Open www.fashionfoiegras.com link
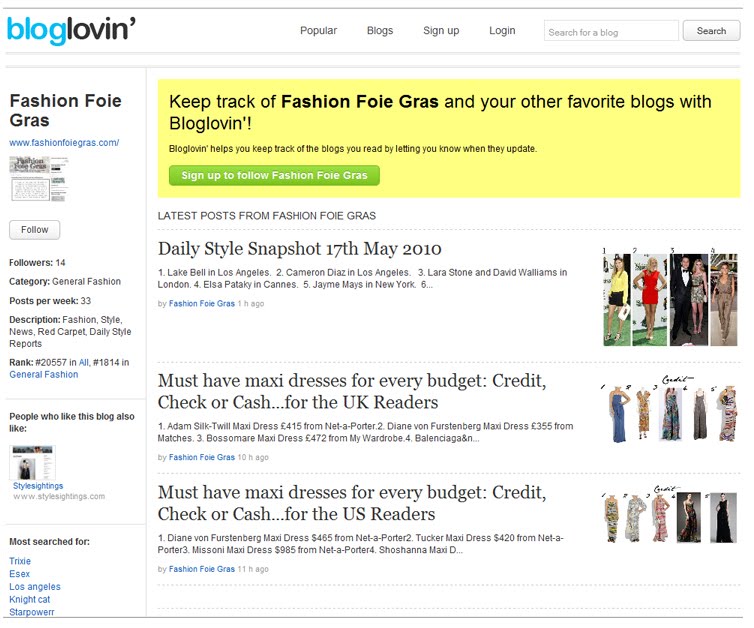 tap(64, 143)
